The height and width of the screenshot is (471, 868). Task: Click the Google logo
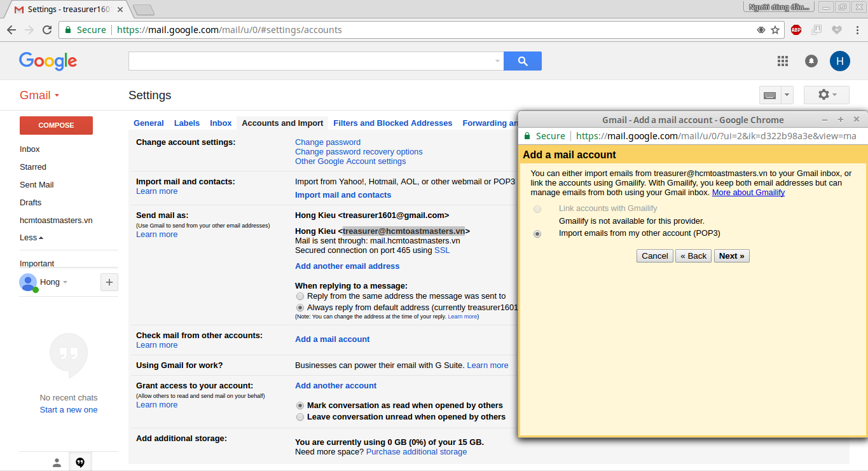pos(48,61)
